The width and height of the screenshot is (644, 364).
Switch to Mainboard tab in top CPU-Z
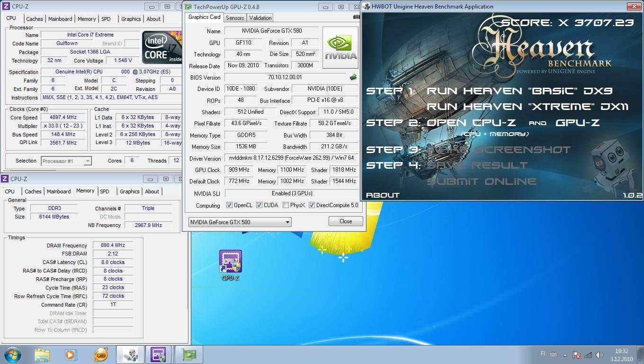[60, 19]
